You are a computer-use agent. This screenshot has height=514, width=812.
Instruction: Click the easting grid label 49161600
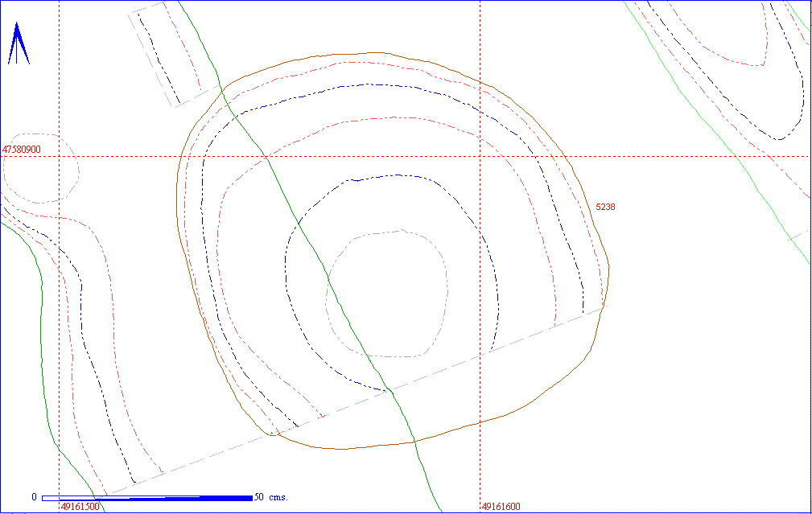click(x=501, y=506)
